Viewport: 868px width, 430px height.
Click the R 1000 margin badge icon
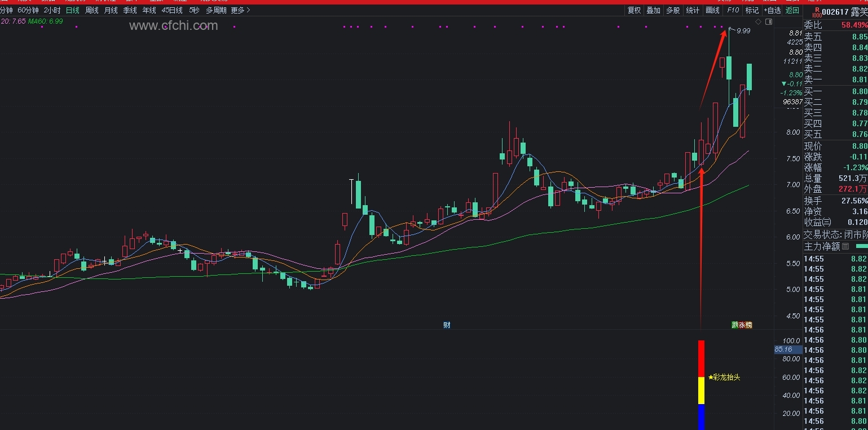click(817, 12)
